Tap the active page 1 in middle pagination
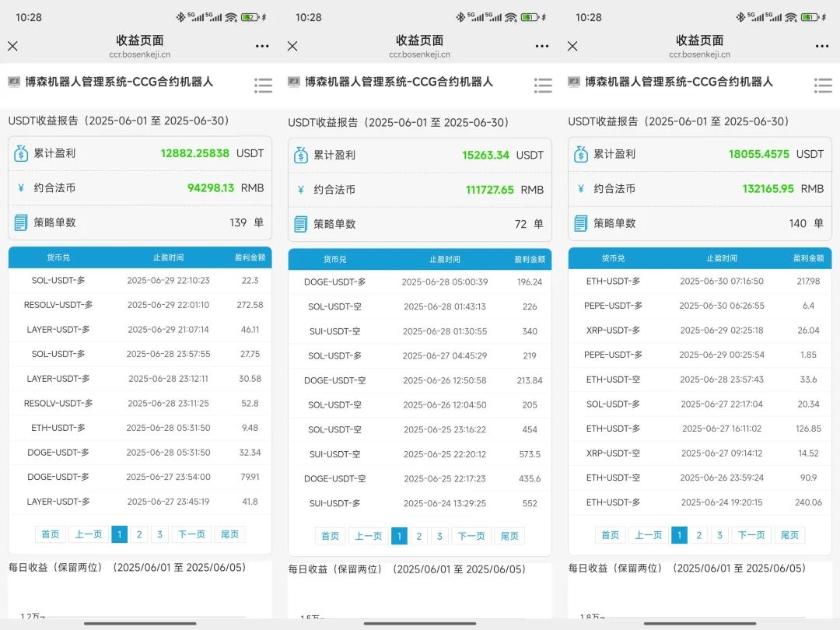Image resolution: width=840 pixels, height=630 pixels. (x=399, y=535)
